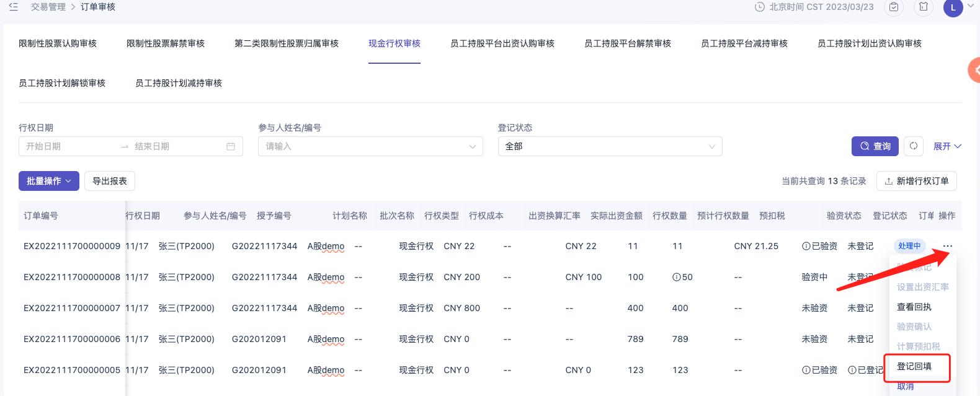Switch to 员工持股平台出资认购审核 tab
980x396 pixels.
pos(502,43)
